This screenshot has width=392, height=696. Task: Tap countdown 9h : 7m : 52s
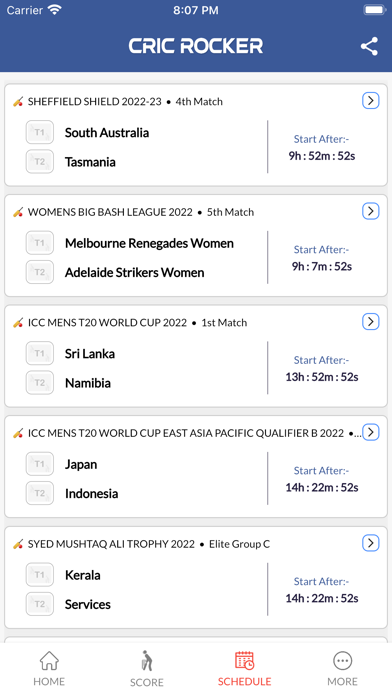pos(322,266)
